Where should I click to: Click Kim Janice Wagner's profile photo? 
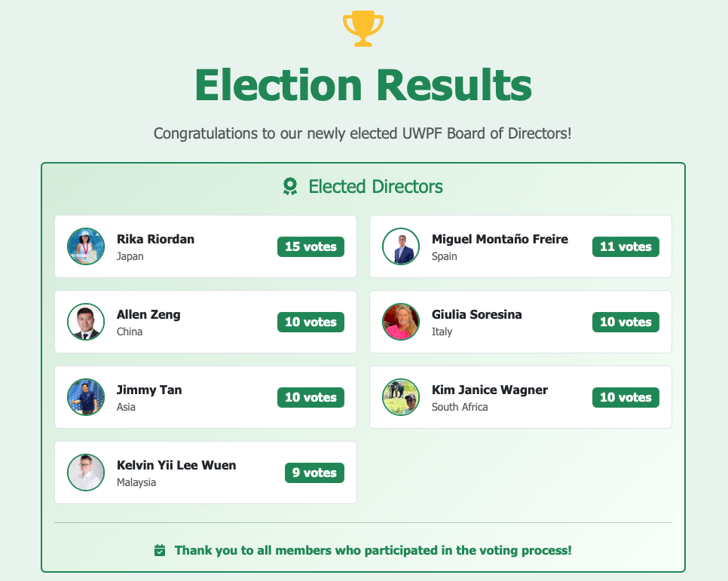coord(401,397)
